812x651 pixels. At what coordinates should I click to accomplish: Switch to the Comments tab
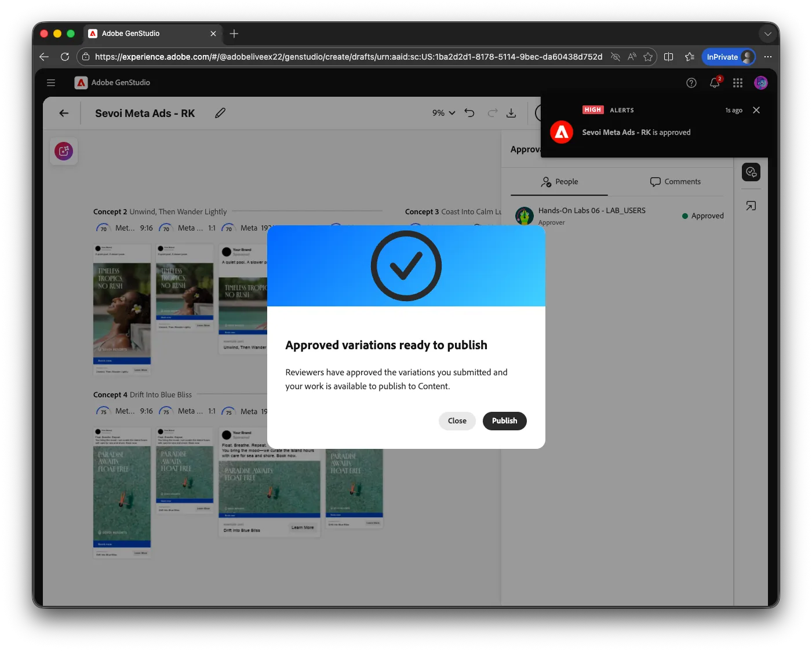point(675,182)
